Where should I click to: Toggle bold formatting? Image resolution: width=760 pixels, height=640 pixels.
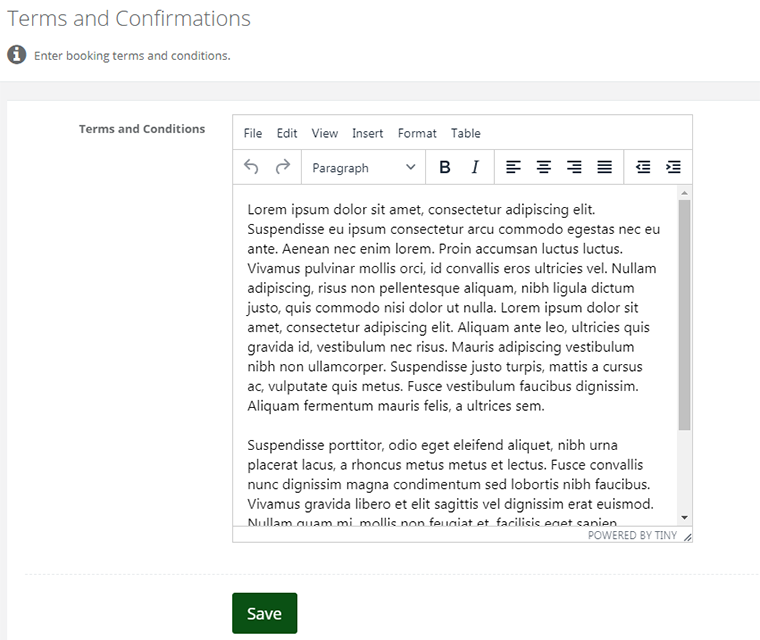click(x=444, y=167)
